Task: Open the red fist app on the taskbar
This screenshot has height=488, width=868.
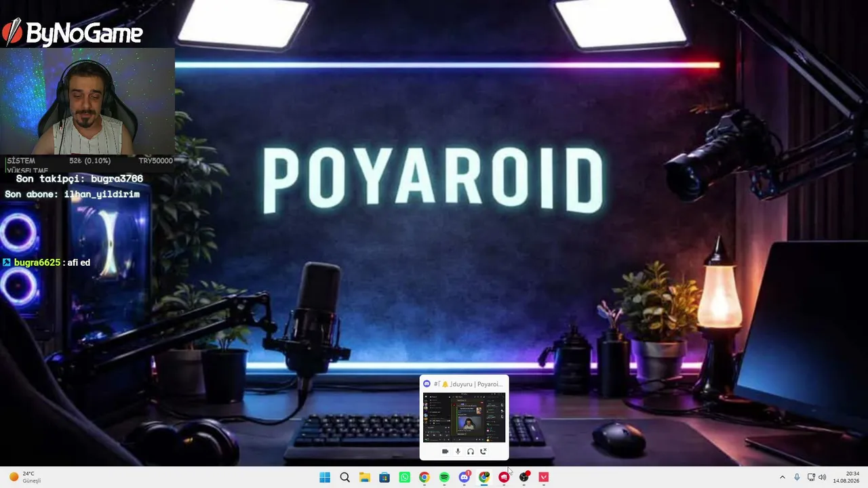Action: pos(504,477)
